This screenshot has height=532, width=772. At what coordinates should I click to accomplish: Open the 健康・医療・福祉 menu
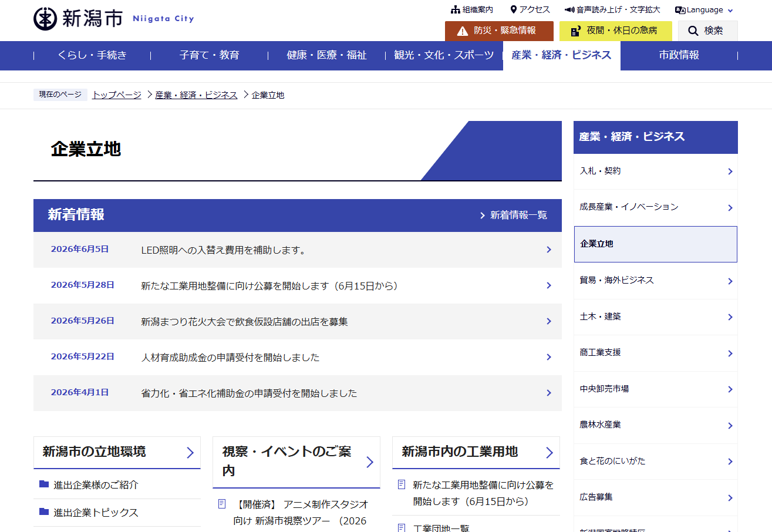pos(327,55)
